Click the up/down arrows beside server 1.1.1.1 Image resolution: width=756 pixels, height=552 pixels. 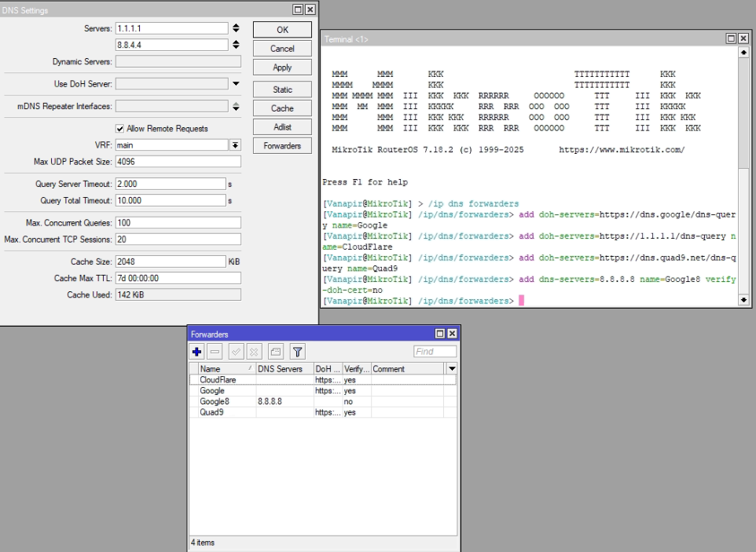pyautogui.click(x=236, y=28)
